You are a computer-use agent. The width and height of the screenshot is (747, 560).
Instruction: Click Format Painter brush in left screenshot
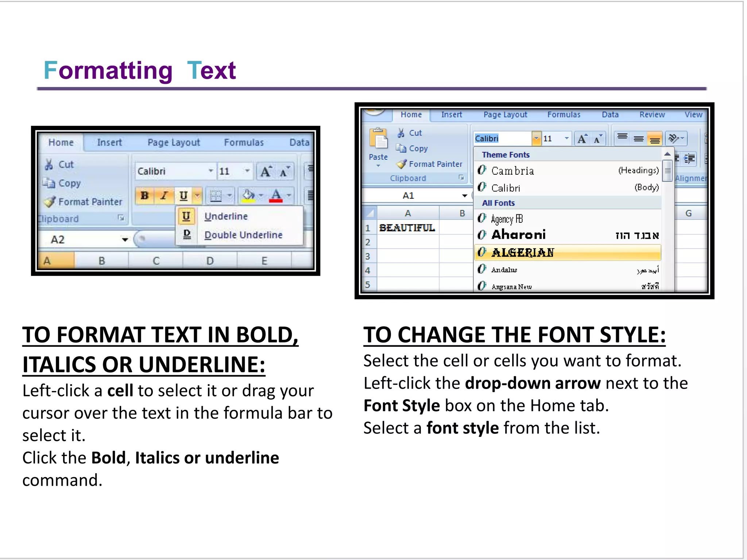tap(50, 201)
